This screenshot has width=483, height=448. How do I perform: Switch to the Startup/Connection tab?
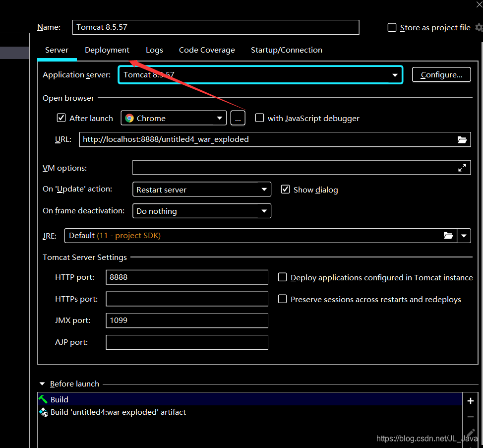(287, 50)
